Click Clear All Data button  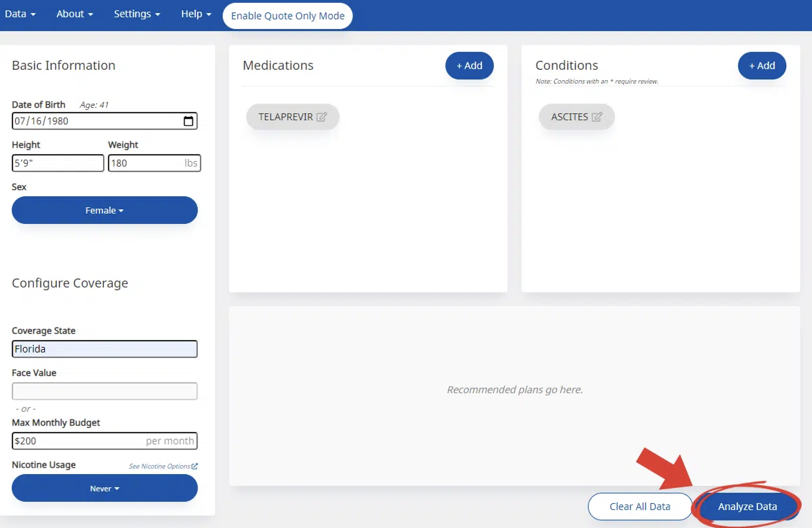pyautogui.click(x=639, y=506)
